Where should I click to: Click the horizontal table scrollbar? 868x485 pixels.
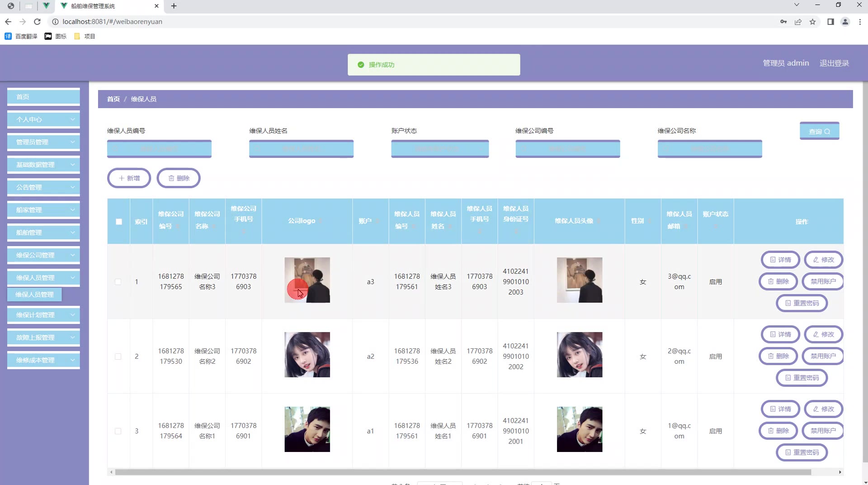coord(463,472)
